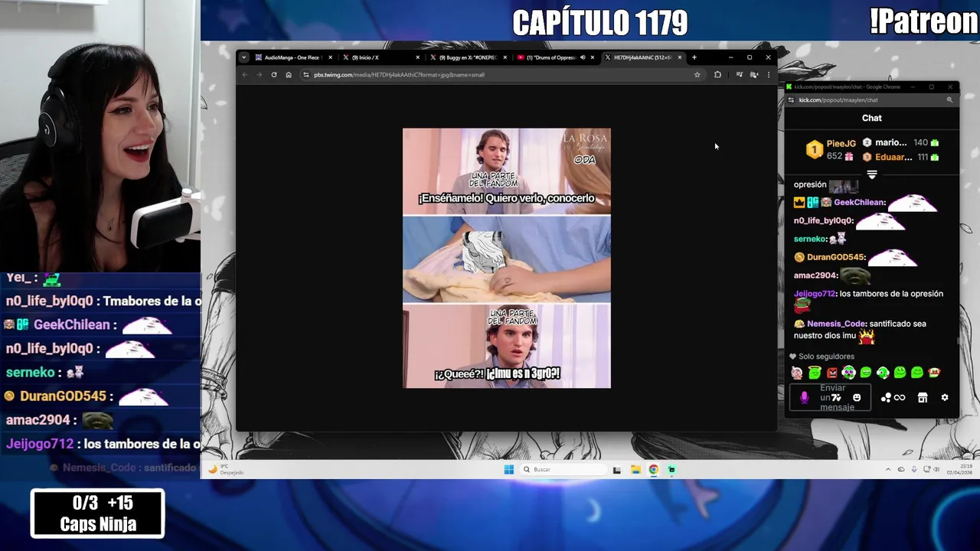This screenshot has width=980, height=551.
Task: Open n0_life_byl0q0's profile in Kick chat
Action: [822, 220]
